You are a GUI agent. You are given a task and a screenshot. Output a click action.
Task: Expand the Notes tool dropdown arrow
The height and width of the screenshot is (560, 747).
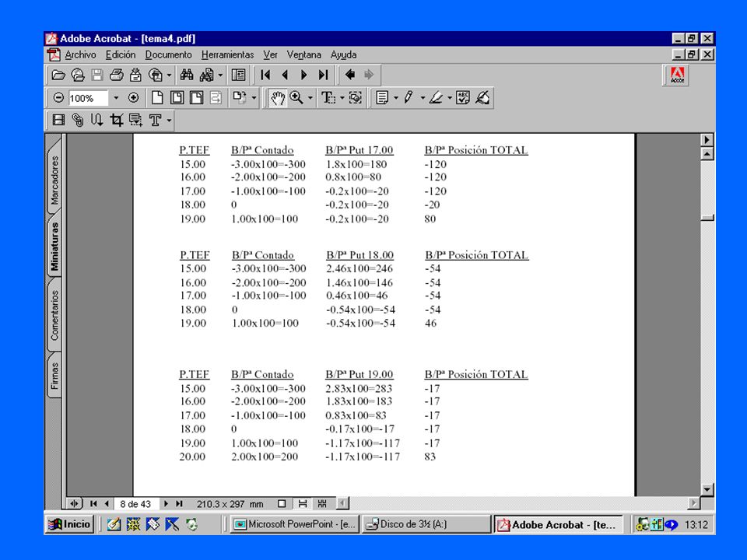point(395,98)
